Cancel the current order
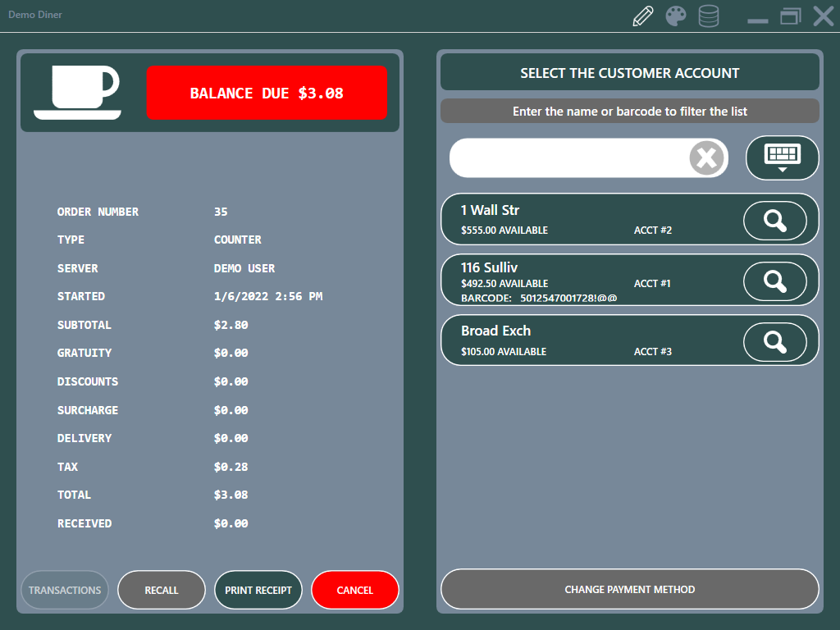The image size is (840, 630). (354, 590)
